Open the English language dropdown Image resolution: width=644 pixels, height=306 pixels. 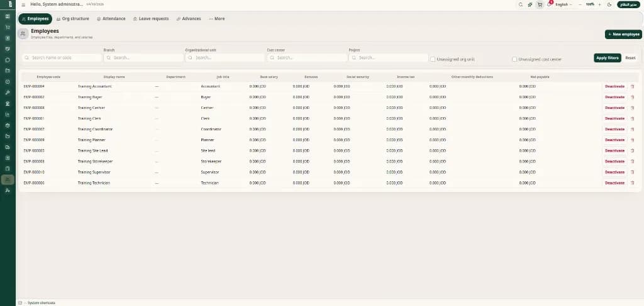pyautogui.click(x=563, y=4)
